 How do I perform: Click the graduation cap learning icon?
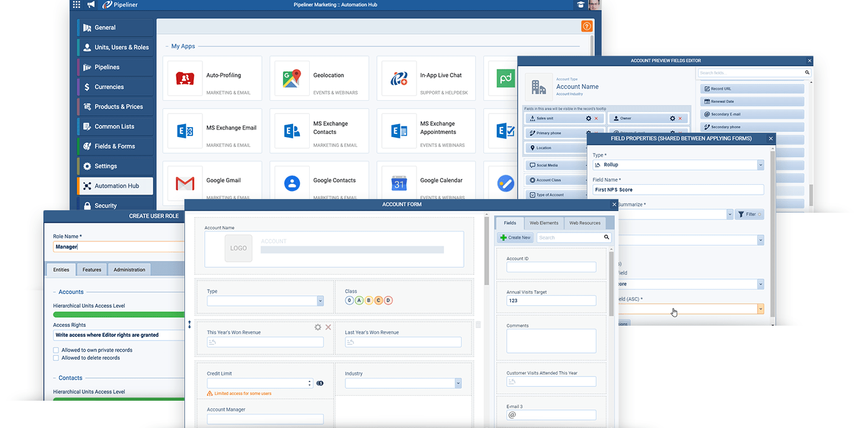coord(581,4)
